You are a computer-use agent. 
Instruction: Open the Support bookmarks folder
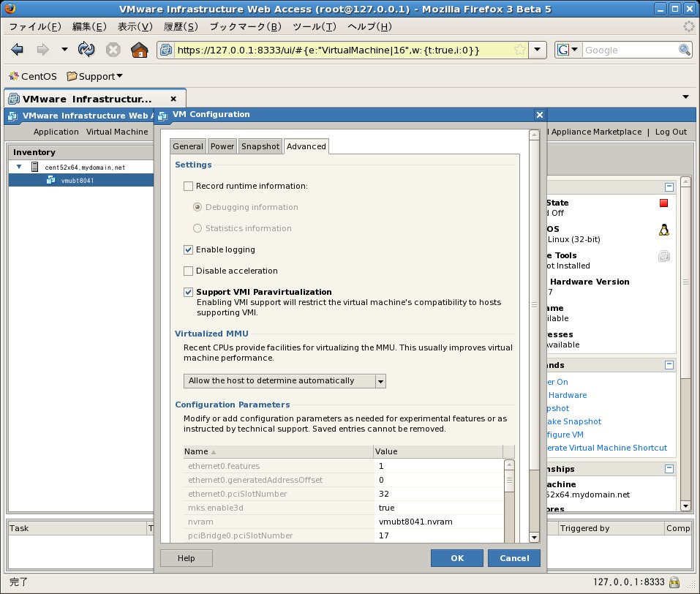pyautogui.click(x=94, y=76)
